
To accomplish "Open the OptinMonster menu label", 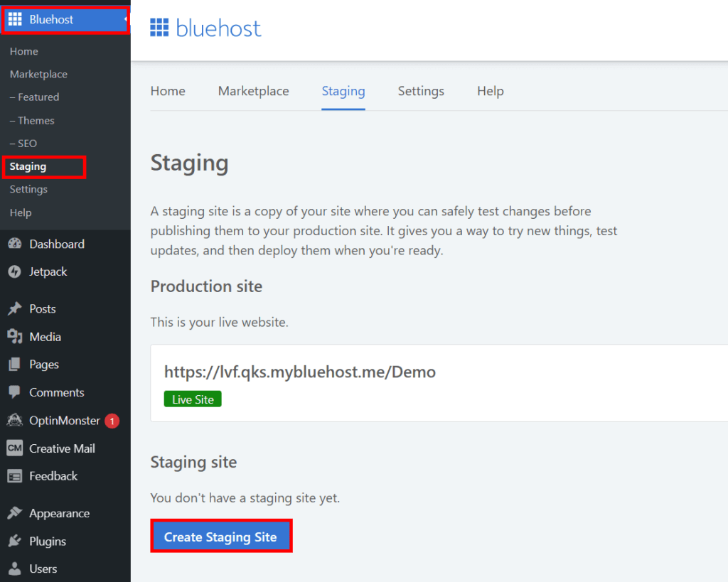I will [x=65, y=421].
